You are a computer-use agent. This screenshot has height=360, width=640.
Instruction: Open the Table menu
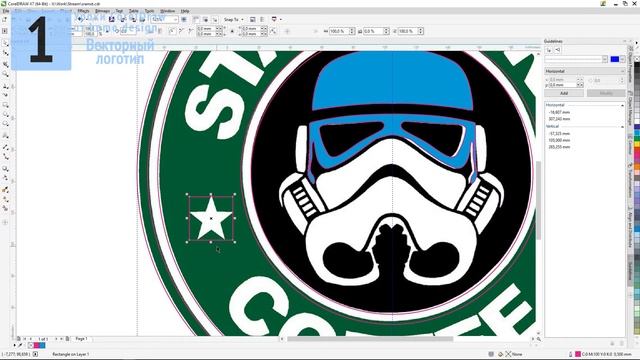133,11
